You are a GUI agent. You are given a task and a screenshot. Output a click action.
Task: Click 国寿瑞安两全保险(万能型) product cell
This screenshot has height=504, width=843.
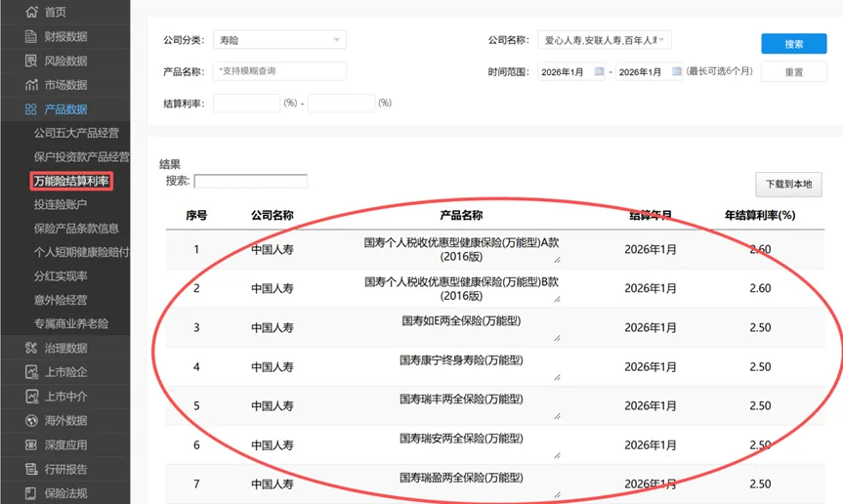461,439
